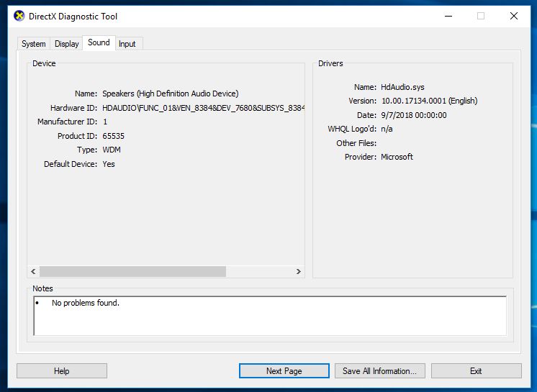
Task: Click the DirectX Diagnostic Tool title icon
Action: coord(19,16)
